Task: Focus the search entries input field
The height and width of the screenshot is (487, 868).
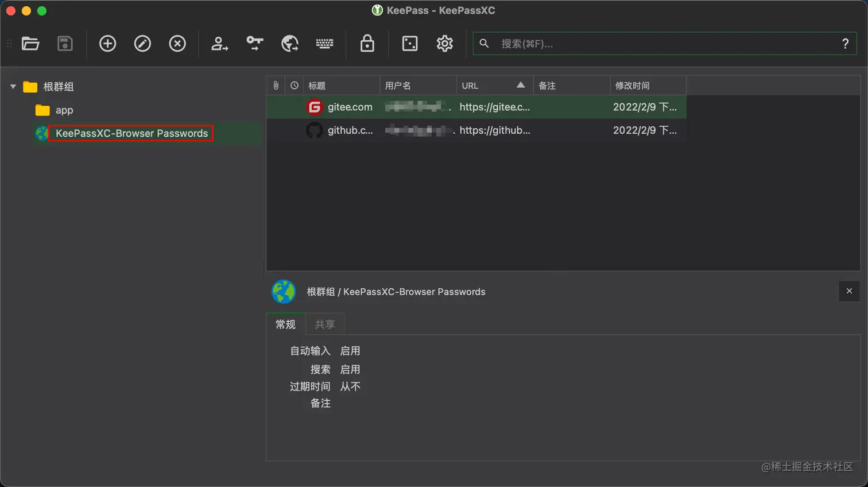Action: [664, 44]
